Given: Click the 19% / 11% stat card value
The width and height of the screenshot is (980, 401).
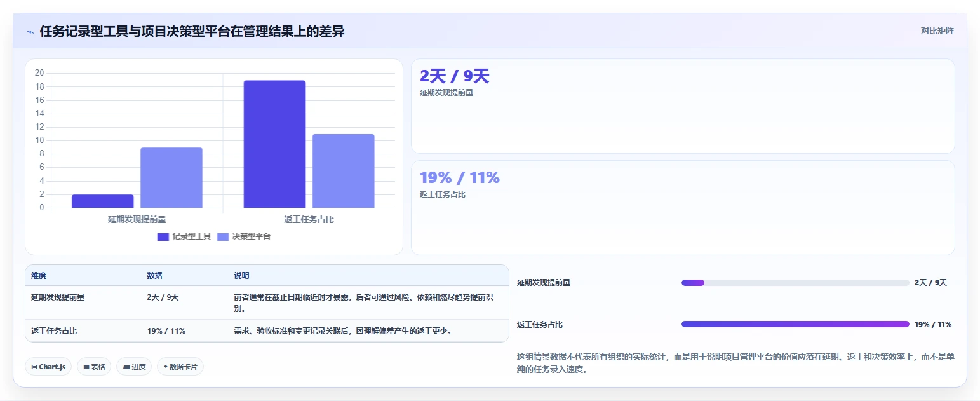Looking at the screenshot, I should point(460,178).
